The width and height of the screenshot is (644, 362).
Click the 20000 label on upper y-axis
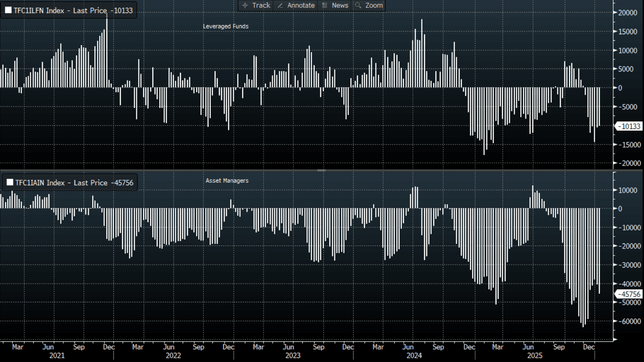pos(628,13)
